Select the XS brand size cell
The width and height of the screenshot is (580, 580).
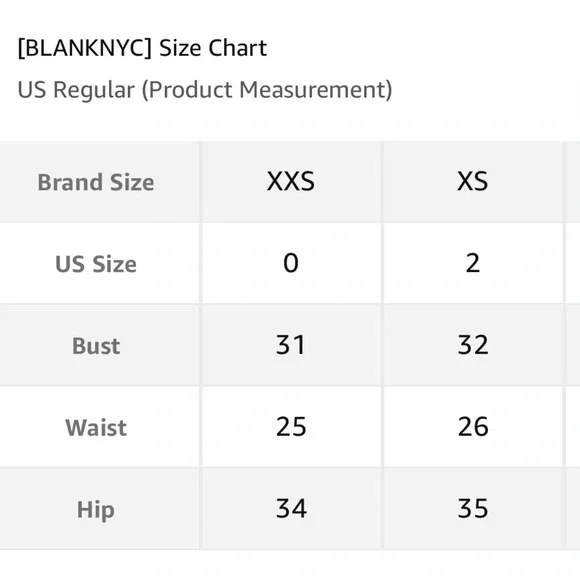[473, 182]
